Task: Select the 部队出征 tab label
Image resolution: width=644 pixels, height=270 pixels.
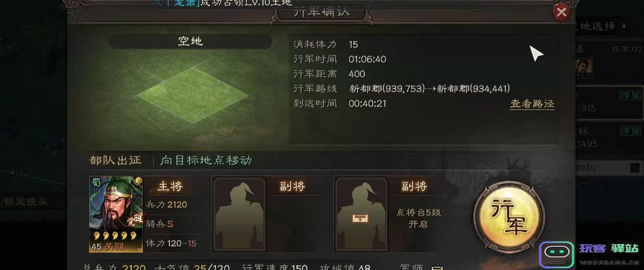Action: 115,160
